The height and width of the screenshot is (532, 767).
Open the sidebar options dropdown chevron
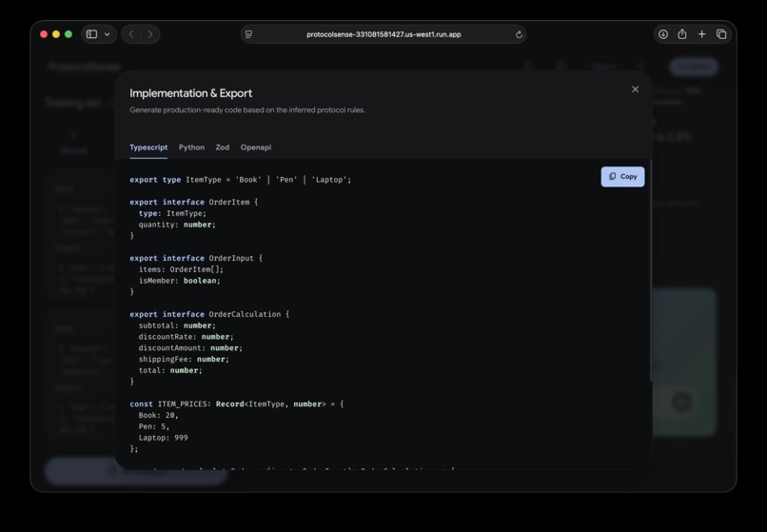click(108, 34)
